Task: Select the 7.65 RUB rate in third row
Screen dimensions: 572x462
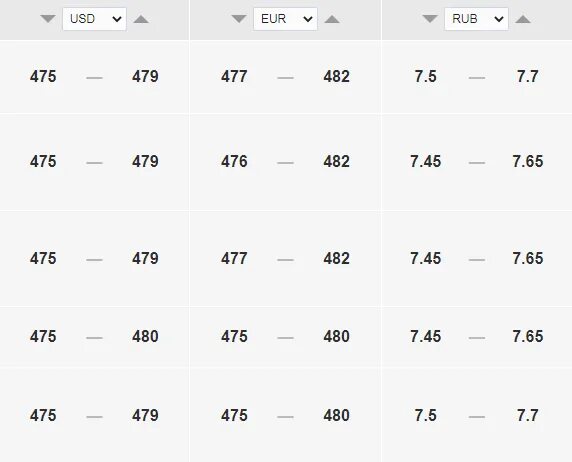Action: click(527, 258)
